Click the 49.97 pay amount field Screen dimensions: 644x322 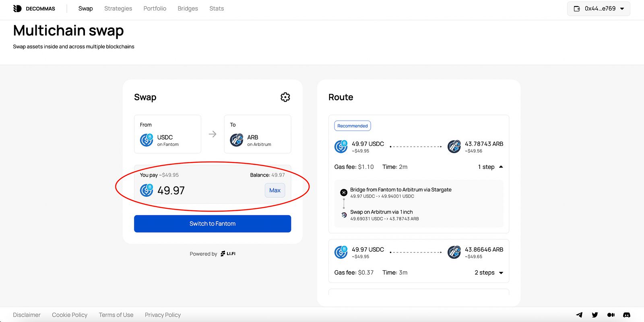[x=171, y=190]
